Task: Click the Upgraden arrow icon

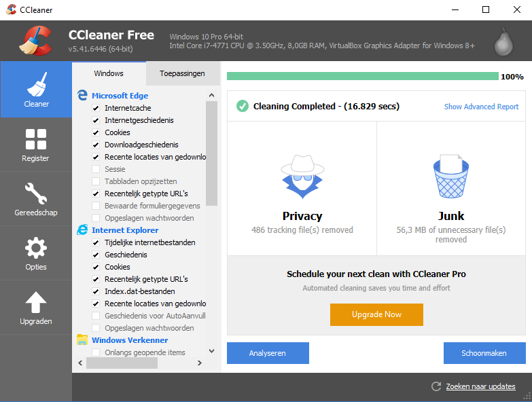Action: click(36, 302)
